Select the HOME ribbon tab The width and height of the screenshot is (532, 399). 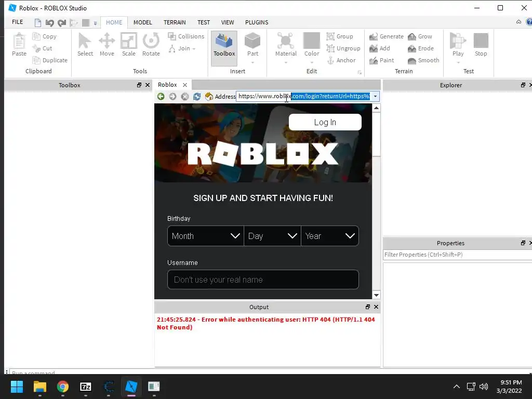[x=114, y=22]
